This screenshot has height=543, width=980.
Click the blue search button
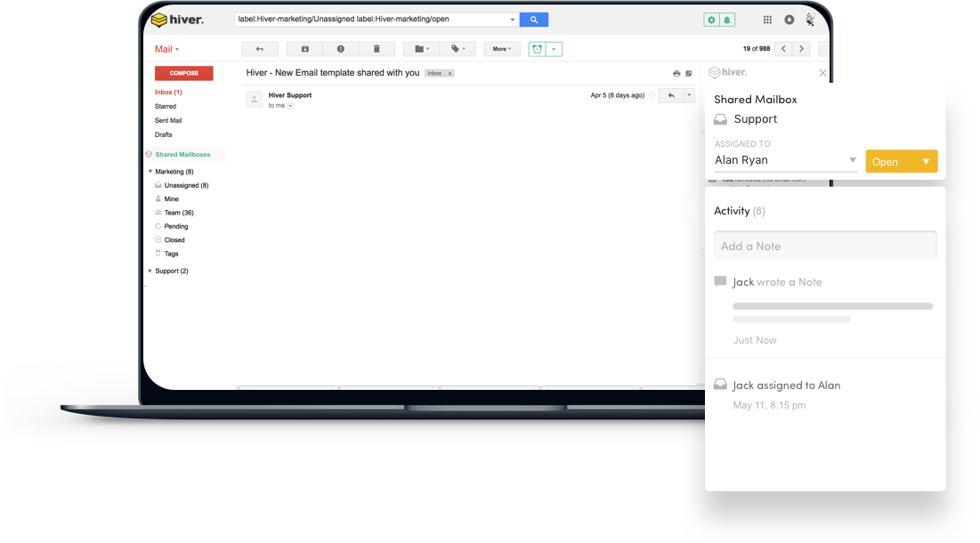click(534, 20)
